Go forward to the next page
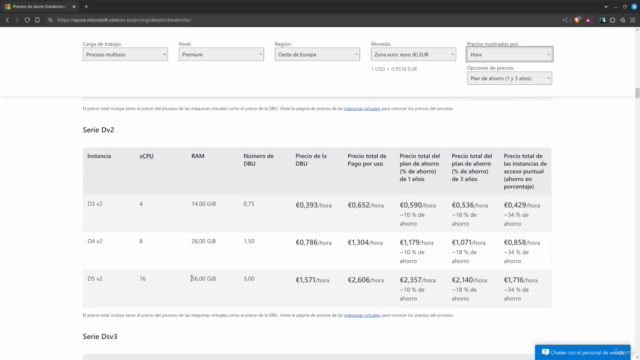The height and width of the screenshot is (360, 640). 17,20
